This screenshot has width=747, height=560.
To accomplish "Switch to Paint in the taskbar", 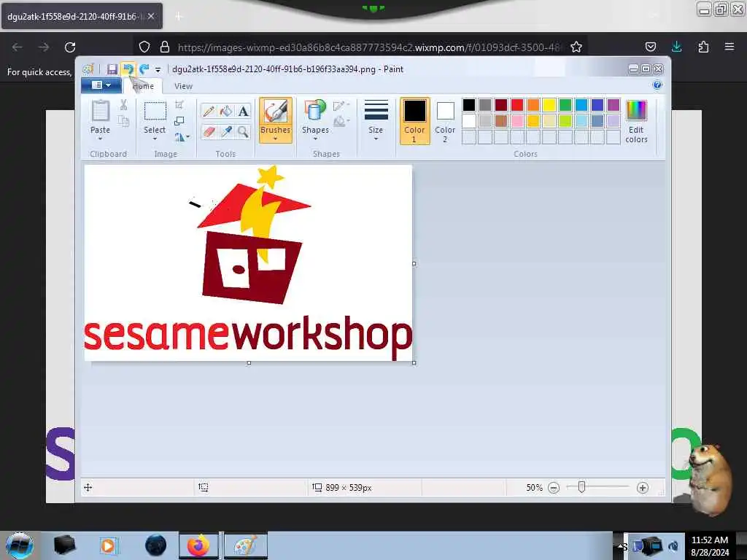I will pos(245,545).
